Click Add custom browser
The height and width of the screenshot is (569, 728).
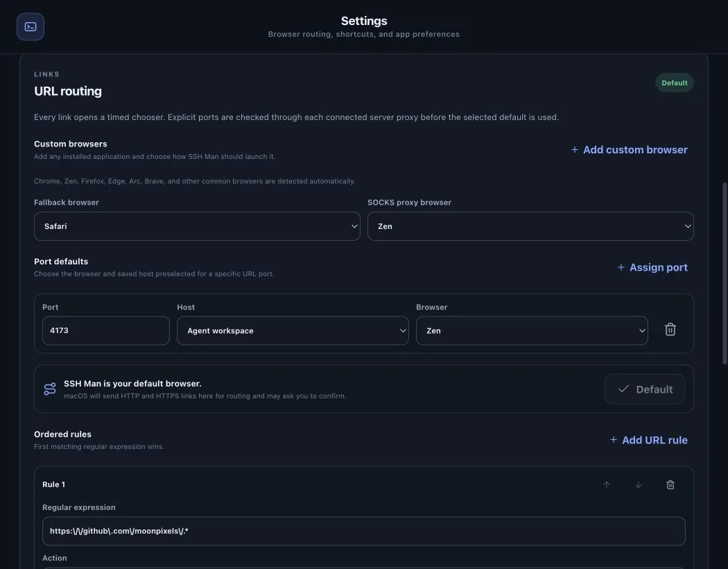pos(629,150)
